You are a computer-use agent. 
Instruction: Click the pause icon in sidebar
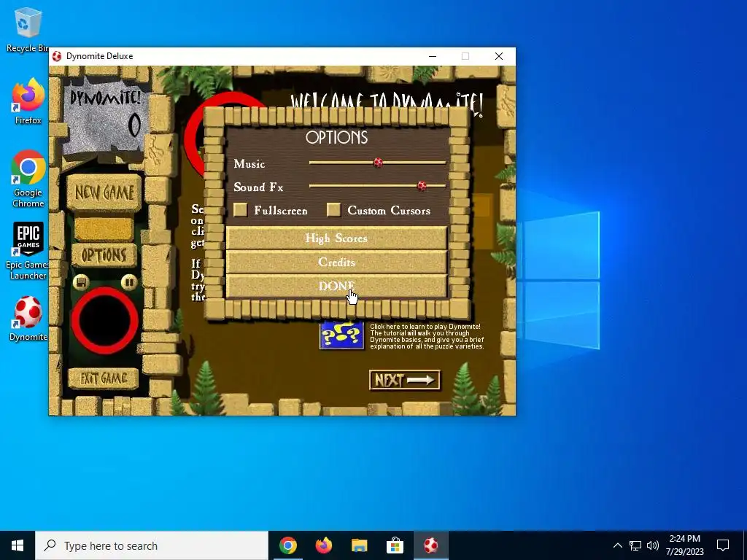coord(128,282)
